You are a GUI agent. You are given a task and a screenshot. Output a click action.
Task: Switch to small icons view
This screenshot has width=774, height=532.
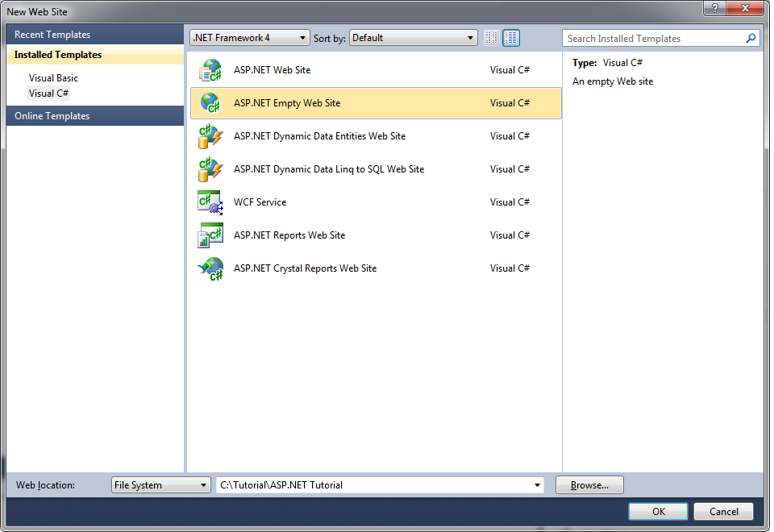(x=491, y=38)
